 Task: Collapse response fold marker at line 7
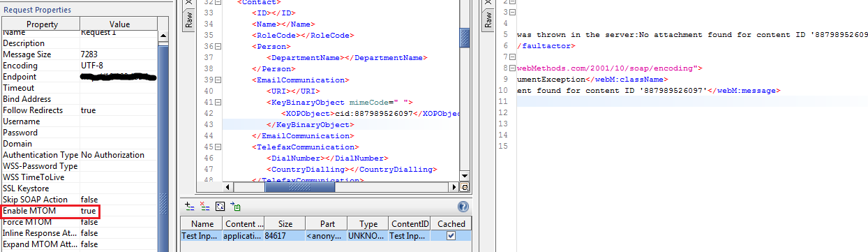(513, 57)
